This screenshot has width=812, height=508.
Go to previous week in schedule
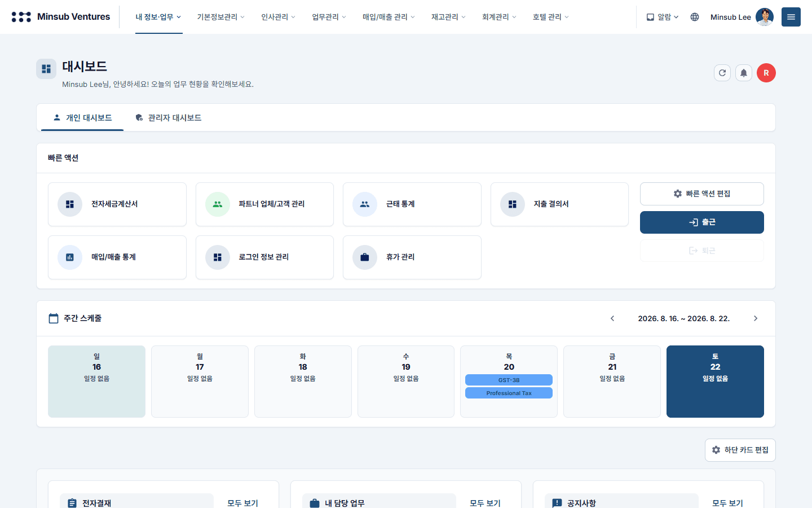612,318
